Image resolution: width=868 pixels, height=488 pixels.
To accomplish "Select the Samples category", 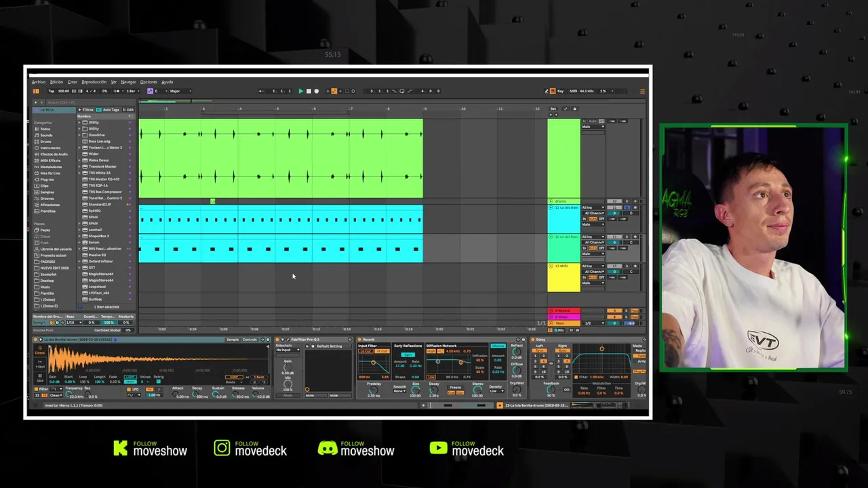I will pyautogui.click(x=47, y=192).
